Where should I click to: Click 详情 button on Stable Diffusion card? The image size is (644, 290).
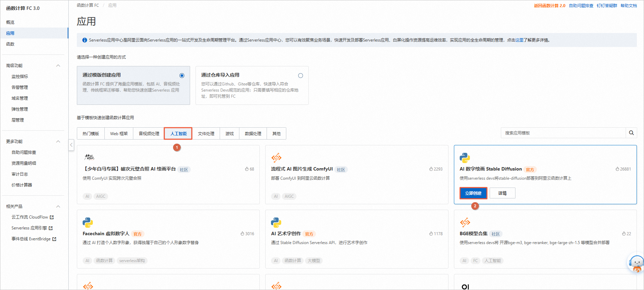(503, 193)
